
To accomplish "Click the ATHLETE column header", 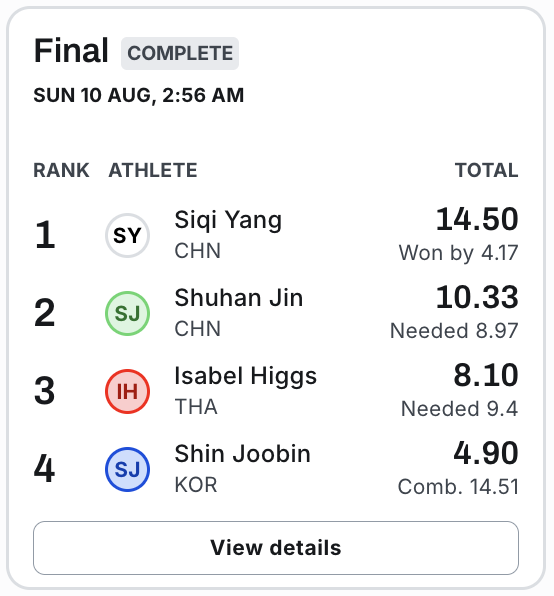I will (153, 170).
